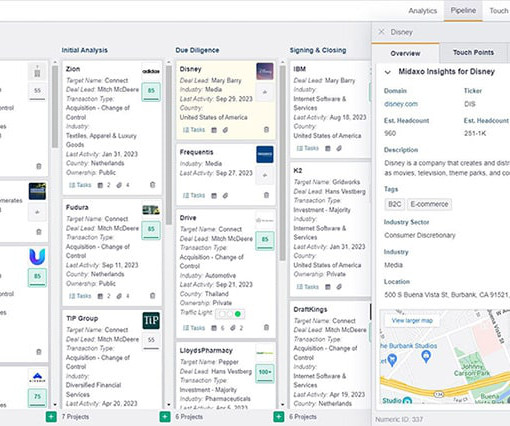Click calendar icon on Frequentis card
This screenshot has height=426, width=510.
214,196
